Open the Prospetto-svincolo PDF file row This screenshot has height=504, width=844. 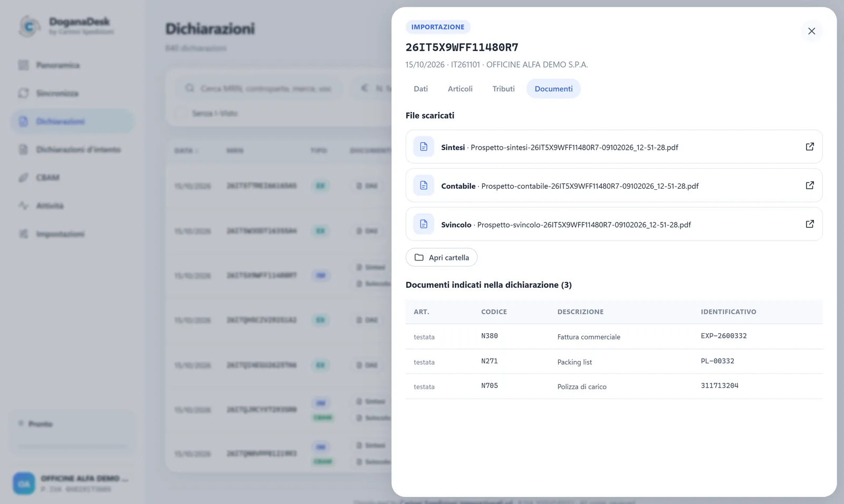point(614,224)
